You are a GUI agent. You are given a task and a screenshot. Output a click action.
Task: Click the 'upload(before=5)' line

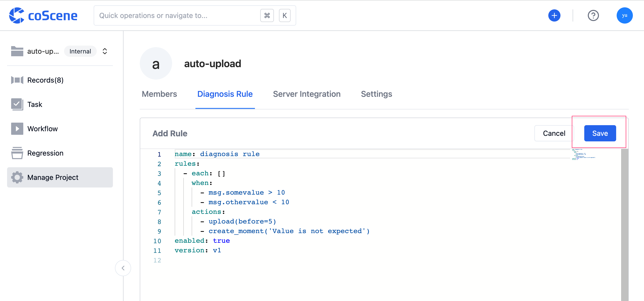pyautogui.click(x=238, y=221)
